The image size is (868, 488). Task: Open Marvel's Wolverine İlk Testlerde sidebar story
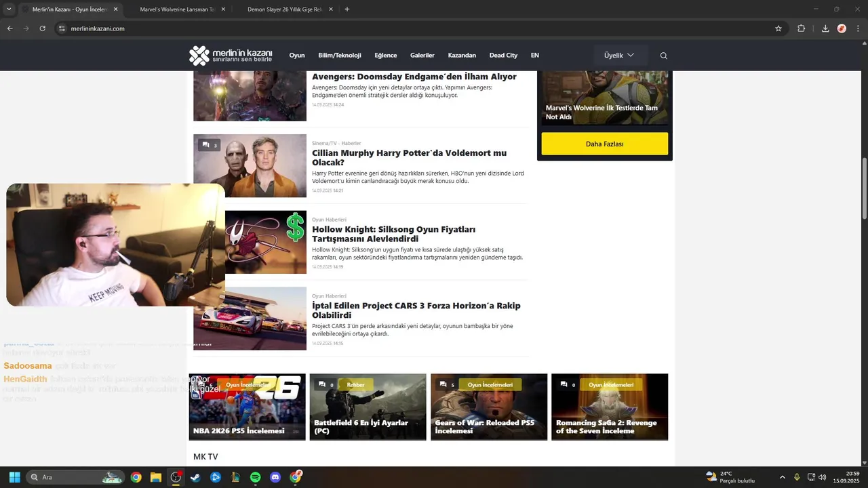[601, 113]
